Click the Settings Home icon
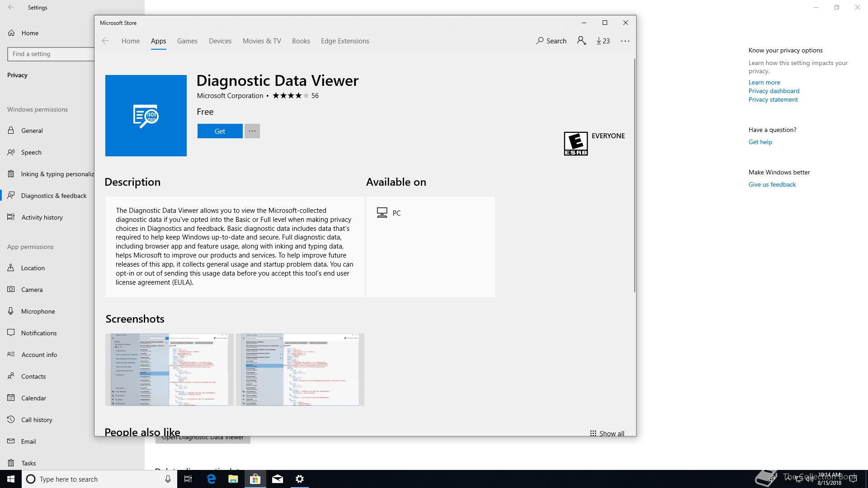868x488 pixels. [11, 33]
